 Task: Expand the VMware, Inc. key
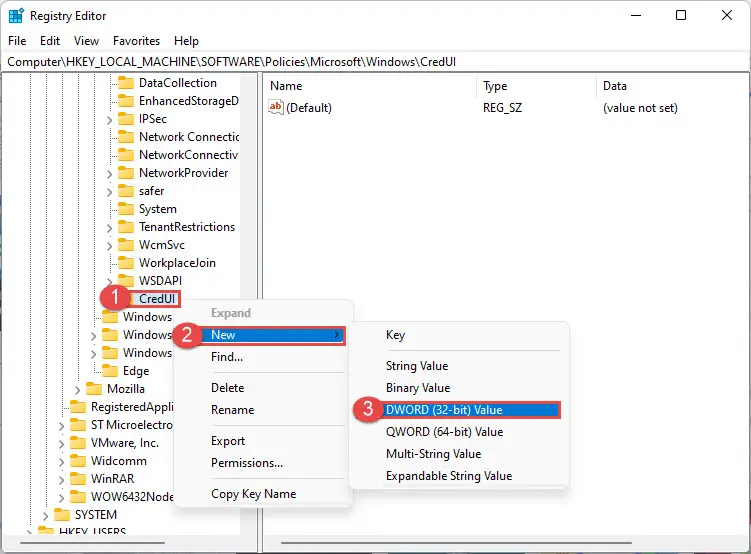click(x=61, y=444)
